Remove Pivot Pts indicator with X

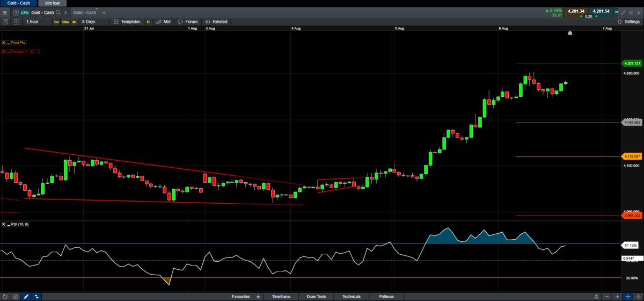3,42
